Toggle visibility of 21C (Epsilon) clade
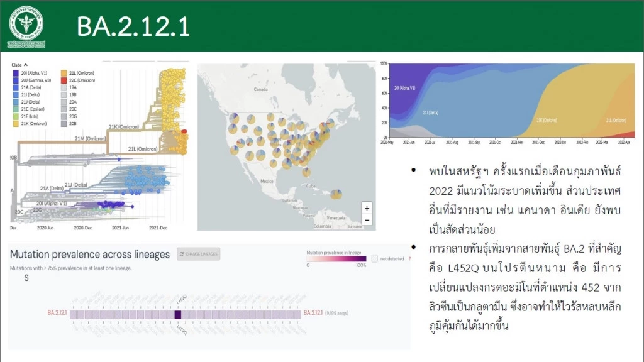 [x=15, y=110]
